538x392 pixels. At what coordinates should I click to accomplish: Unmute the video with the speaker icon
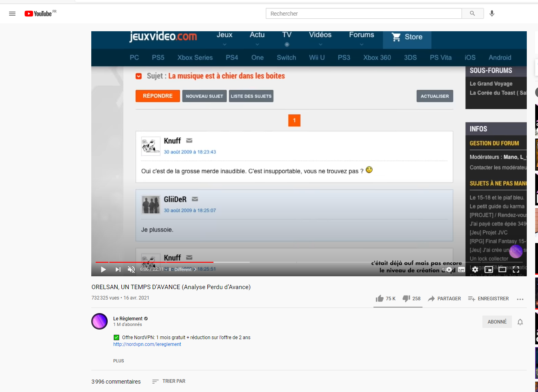(x=131, y=269)
